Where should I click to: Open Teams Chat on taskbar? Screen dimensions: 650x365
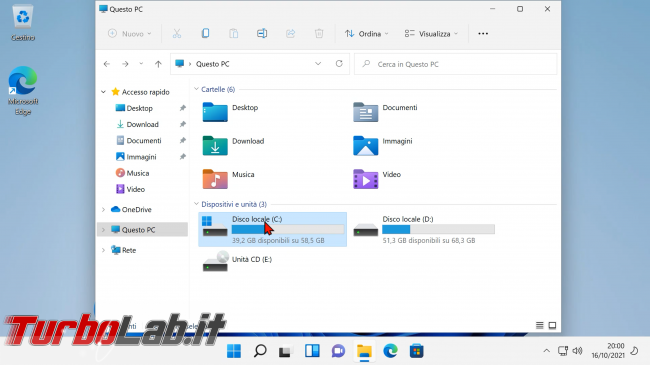coord(338,351)
